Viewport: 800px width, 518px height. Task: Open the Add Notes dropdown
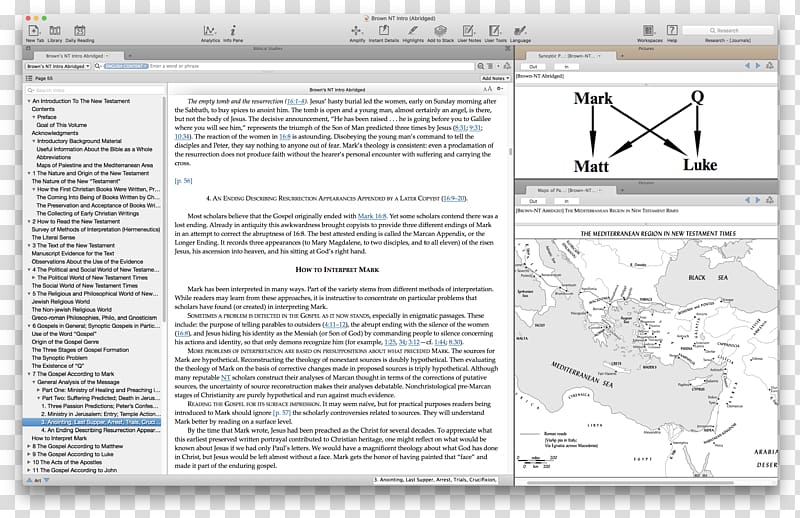(495, 79)
